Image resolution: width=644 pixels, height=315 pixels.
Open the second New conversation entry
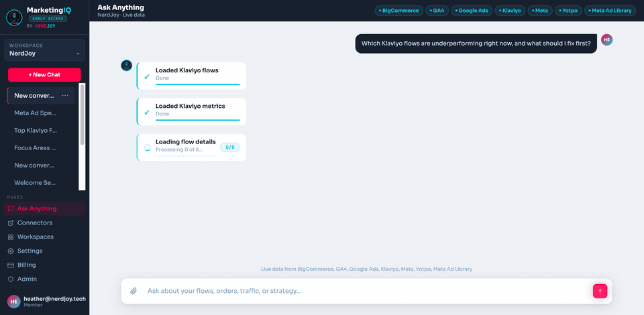pos(36,166)
